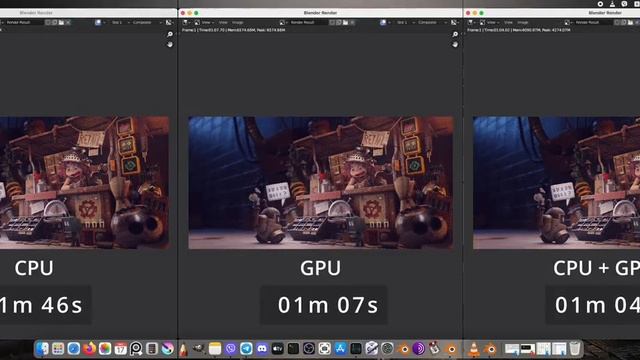Click render slot icon in CPU window
Viewport: 640px width, 360px height.
98,22
